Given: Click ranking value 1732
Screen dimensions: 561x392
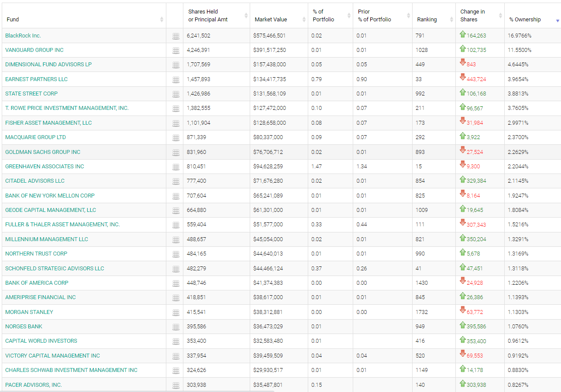Looking at the screenshot, I should pyautogui.click(x=422, y=312).
